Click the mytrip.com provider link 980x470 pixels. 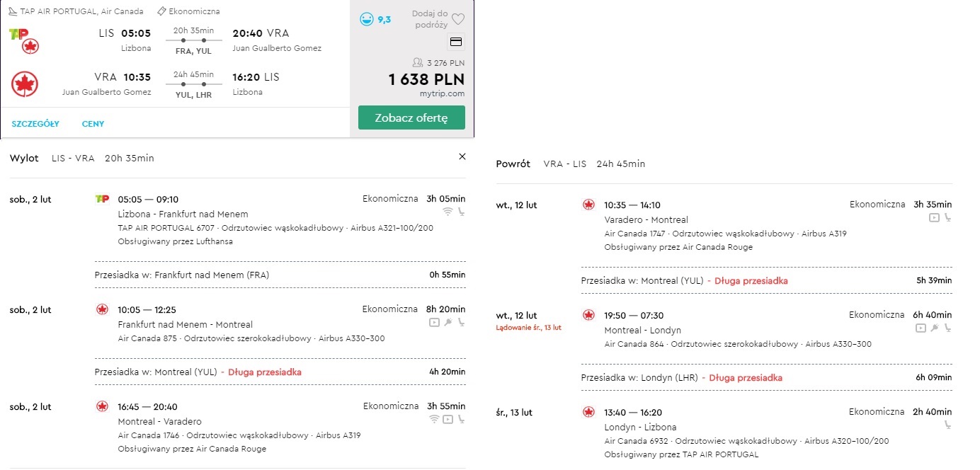(x=442, y=93)
